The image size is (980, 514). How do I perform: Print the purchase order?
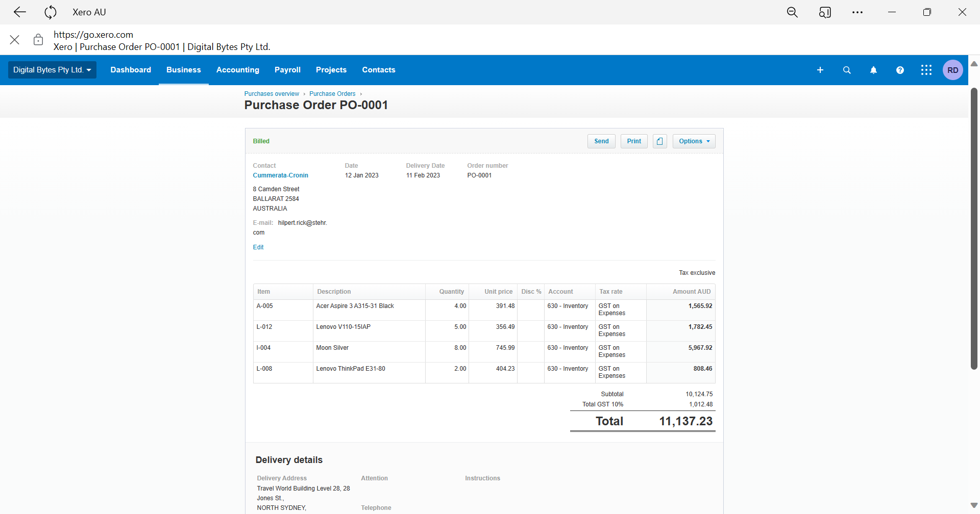click(634, 141)
